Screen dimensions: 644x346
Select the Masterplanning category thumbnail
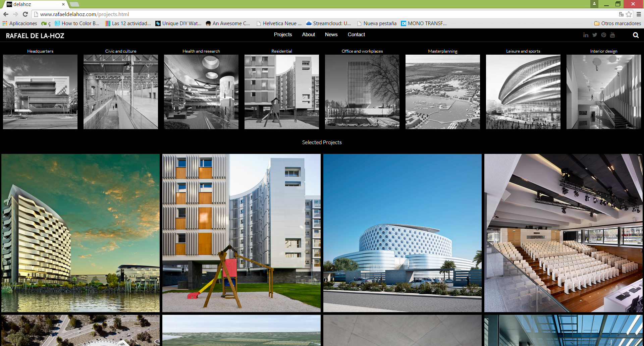point(442,92)
